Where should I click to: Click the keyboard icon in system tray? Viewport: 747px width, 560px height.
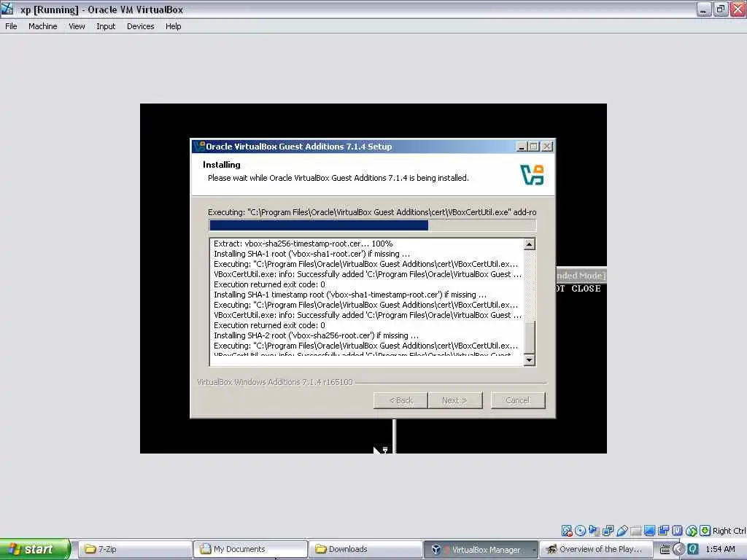click(x=665, y=549)
